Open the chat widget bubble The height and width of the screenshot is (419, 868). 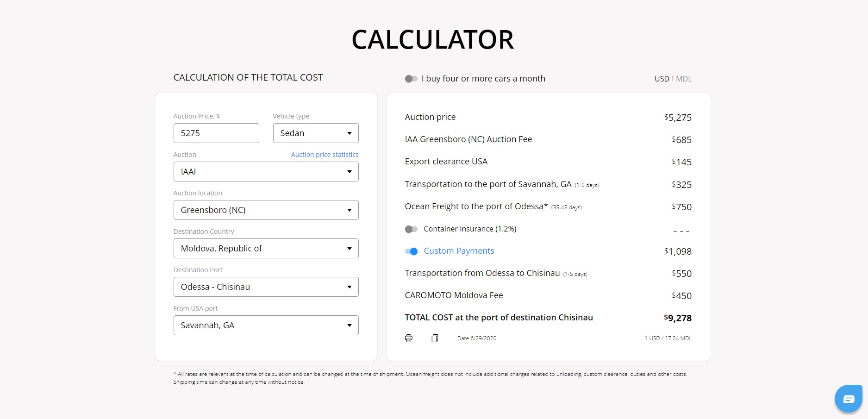click(x=848, y=399)
